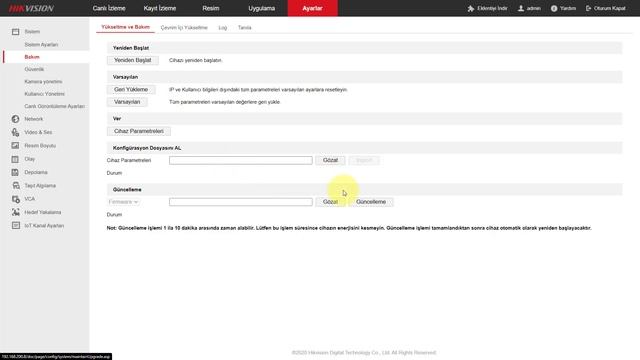Open the Firmware type dropdown
The height and width of the screenshot is (360, 640).
tap(123, 202)
